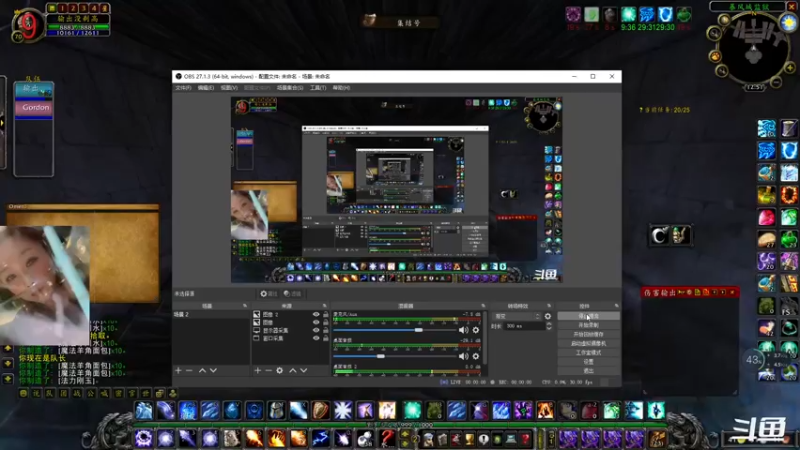Viewport: 800px width, 450px height.
Task: Pop out the Controls dock panel
Action: click(616, 306)
